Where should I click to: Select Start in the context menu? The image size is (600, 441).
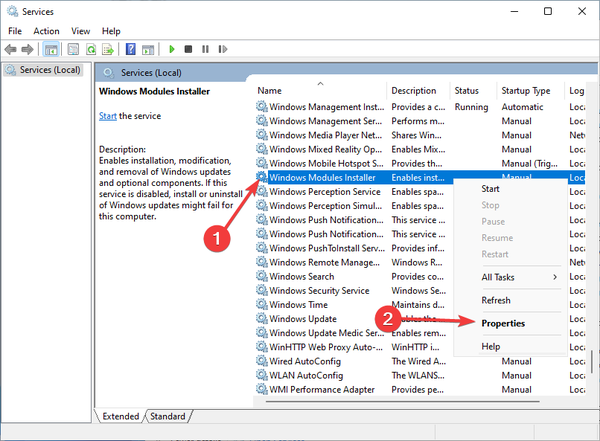tap(491, 188)
